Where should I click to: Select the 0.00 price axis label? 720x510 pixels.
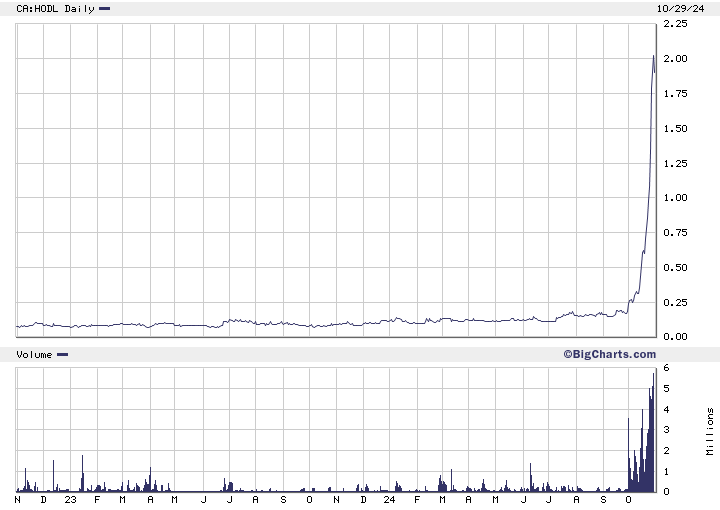tap(675, 336)
